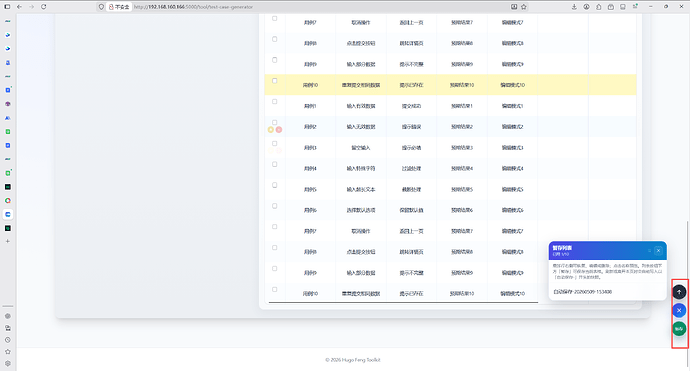The height and width of the screenshot is (371, 690).
Task: Click the cell 输入特殊字符
Action: pos(361,169)
